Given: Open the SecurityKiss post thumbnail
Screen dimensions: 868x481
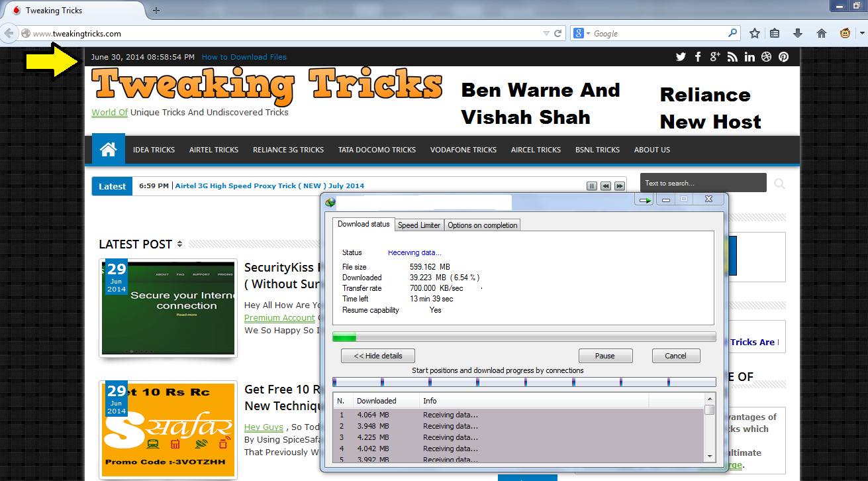Looking at the screenshot, I should point(168,308).
